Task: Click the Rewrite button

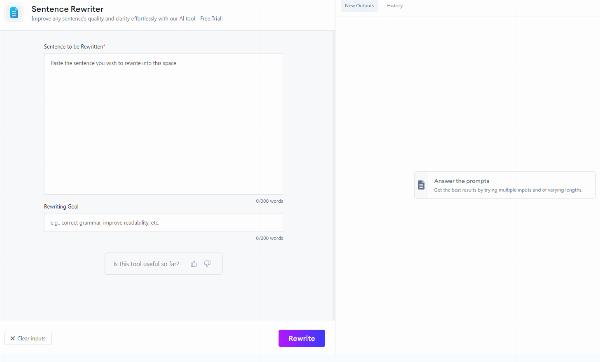Action: (302, 338)
